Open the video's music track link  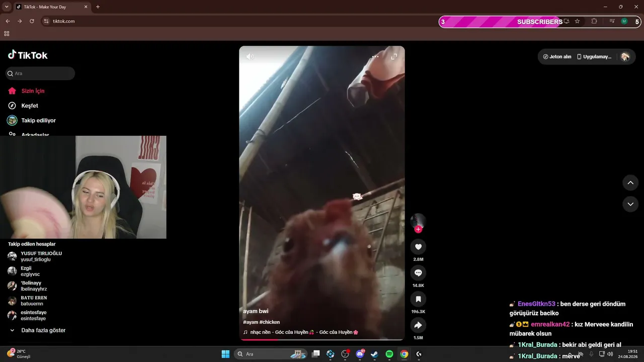pyautogui.click(x=301, y=332)
